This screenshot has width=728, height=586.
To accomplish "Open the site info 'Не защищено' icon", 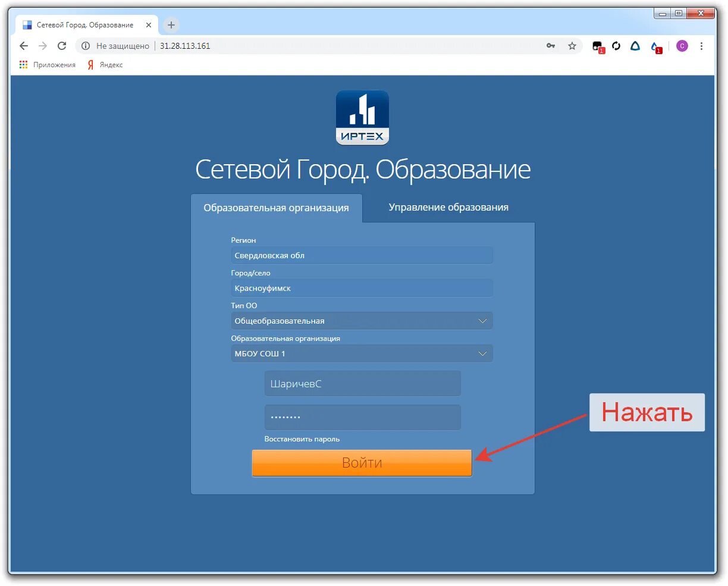I will (86, 46).
